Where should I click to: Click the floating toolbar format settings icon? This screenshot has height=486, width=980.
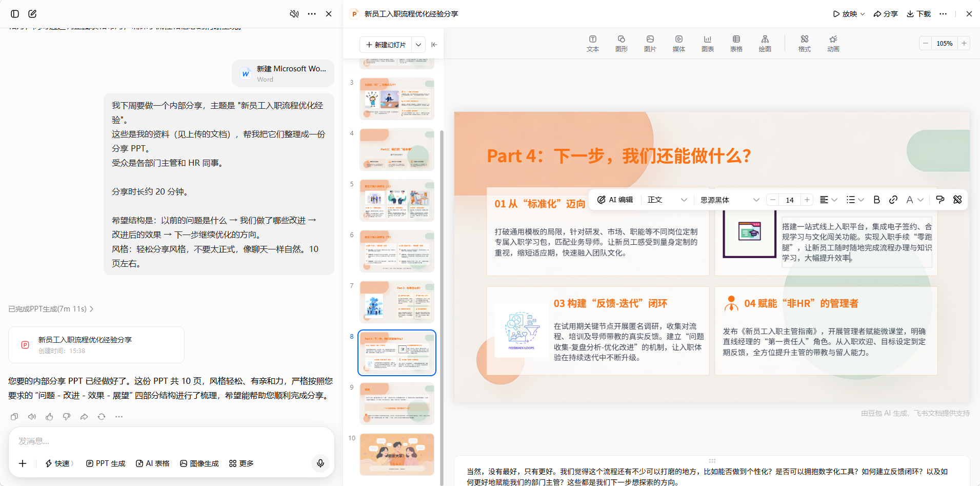coord(957,200)
